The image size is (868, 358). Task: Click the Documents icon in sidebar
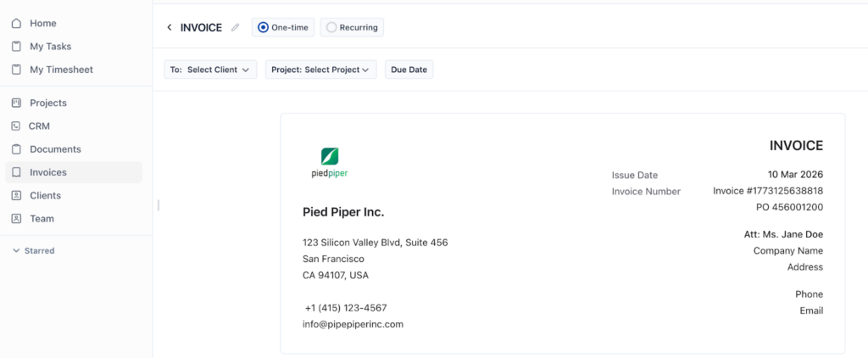16,149
